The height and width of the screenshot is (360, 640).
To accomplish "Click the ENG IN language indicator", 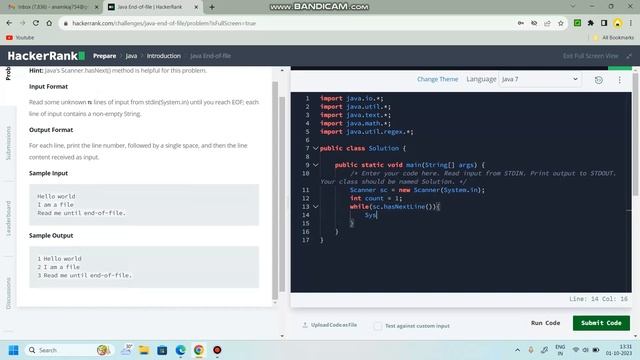I will [x=560, y=350].
